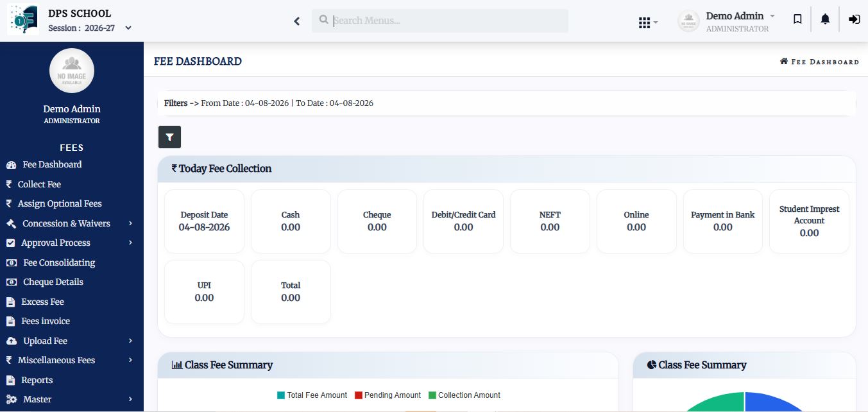868x412 pixels.
Task: Collapse sidebar with the left chevron
Action: (297, 21)
